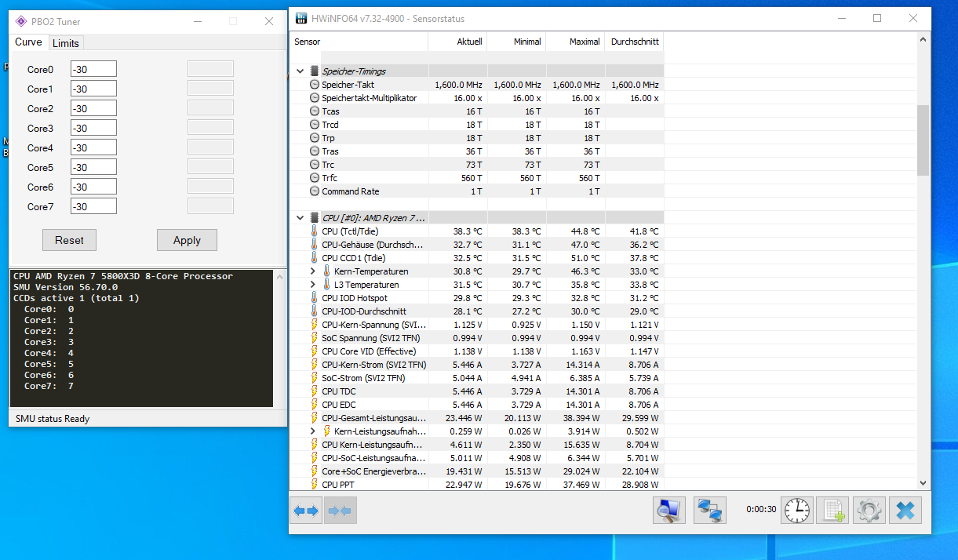
Task: Click the HWiNFO vertical scrollbar thumb
Action: [x=923, y=140]
